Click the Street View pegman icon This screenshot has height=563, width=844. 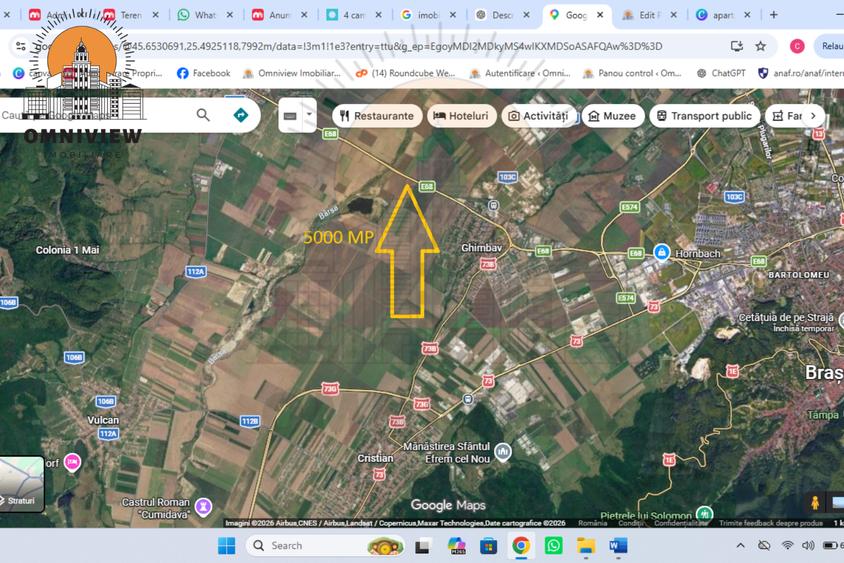(x=815, y=503)
